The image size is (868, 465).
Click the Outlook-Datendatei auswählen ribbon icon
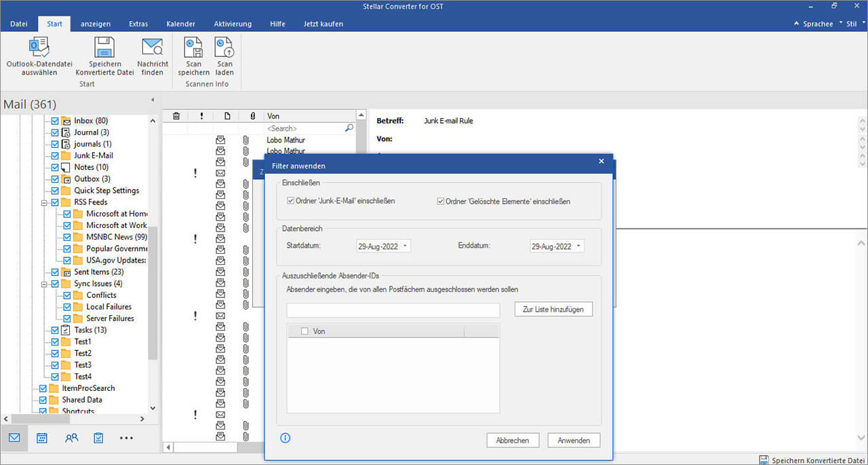39,47
